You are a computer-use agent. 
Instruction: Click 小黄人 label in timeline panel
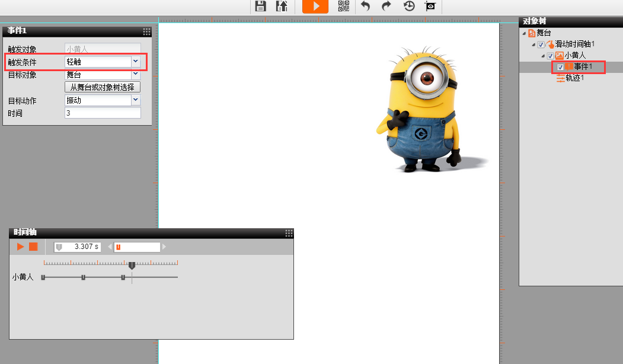(x=23, y=277)
